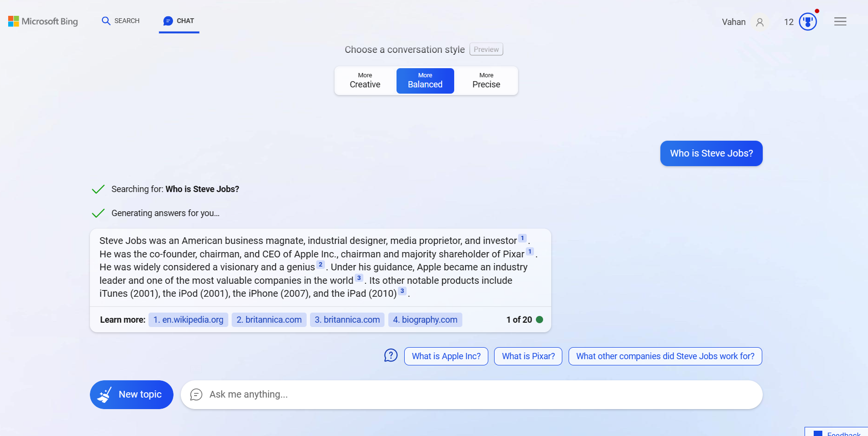Focus the 'Ask me anything...' input box
This screenshot has height=436, width=868.
[471, 395]
